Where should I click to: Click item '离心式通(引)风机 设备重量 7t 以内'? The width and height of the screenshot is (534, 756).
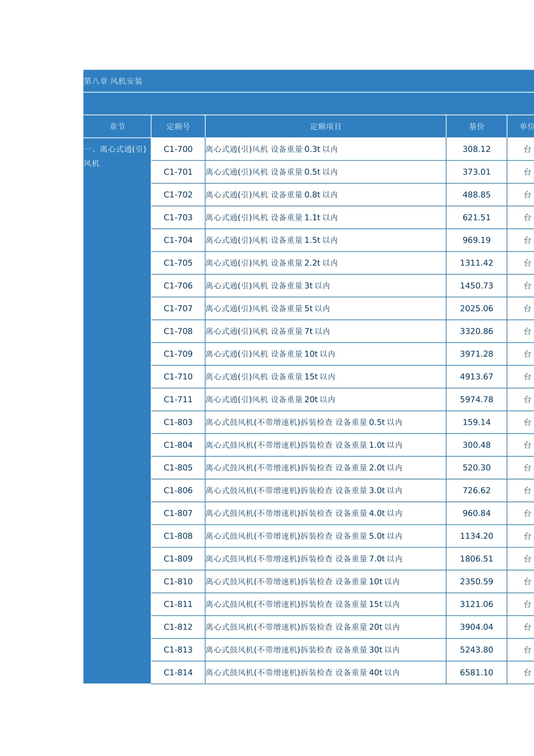click(268, 331)
